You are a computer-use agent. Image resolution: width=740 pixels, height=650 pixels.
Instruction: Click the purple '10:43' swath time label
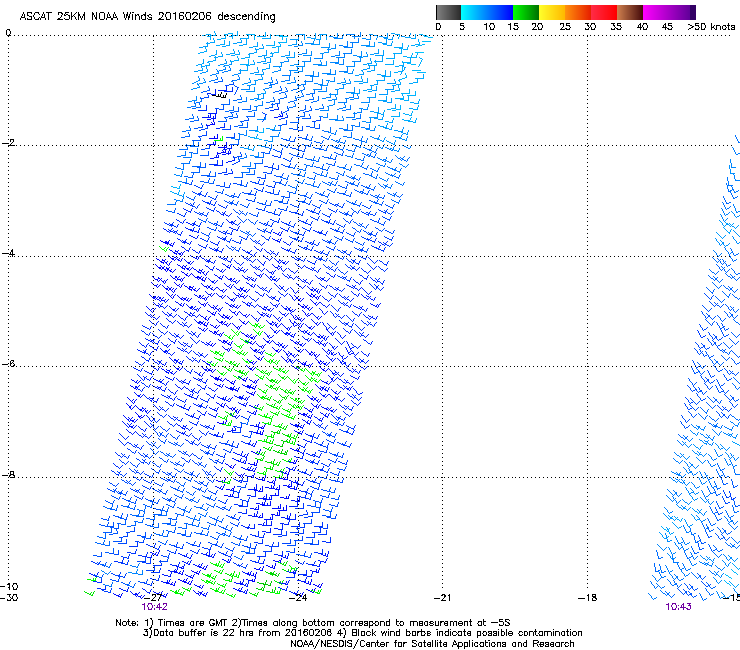tap(679, 607)
